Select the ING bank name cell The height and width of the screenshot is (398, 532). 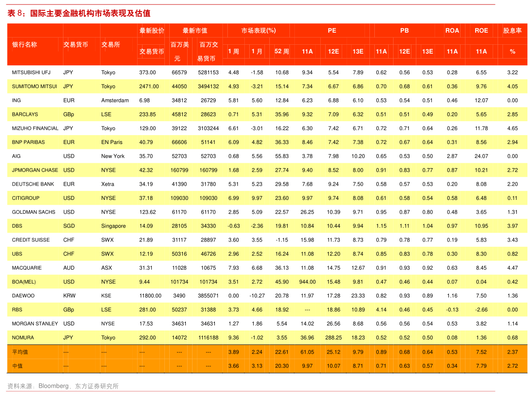tap(16, 100)
